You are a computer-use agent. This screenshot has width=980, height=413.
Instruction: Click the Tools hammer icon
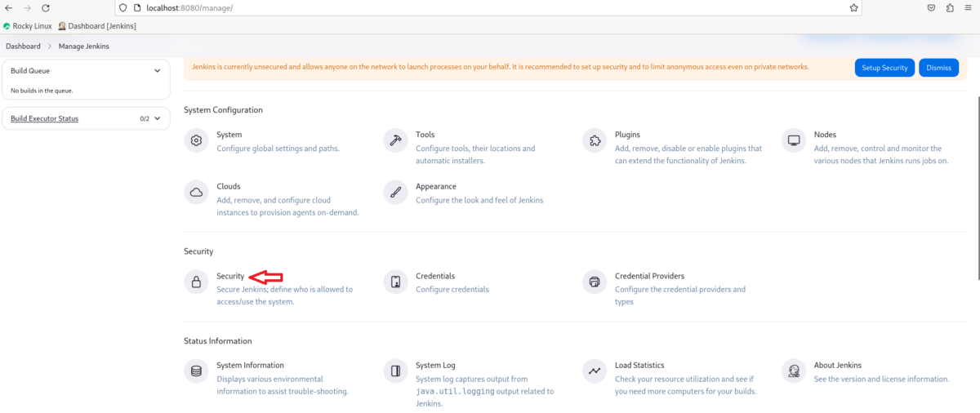395,140
